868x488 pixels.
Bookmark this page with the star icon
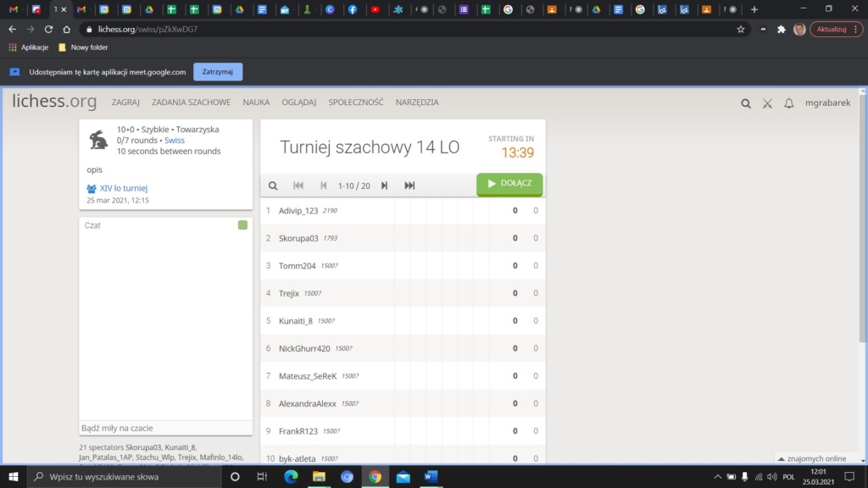pos(741,29)
